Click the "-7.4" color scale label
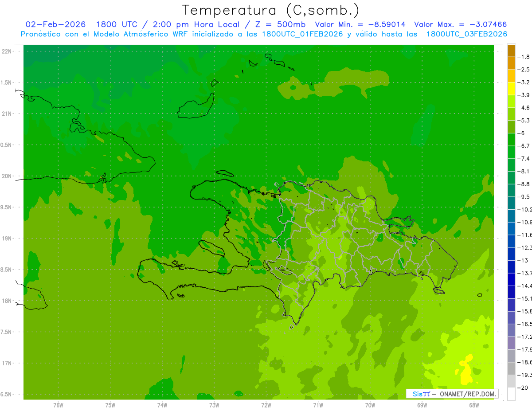This screenshot has width=532, height=411. pyautogui.click(x=524, y=159)
